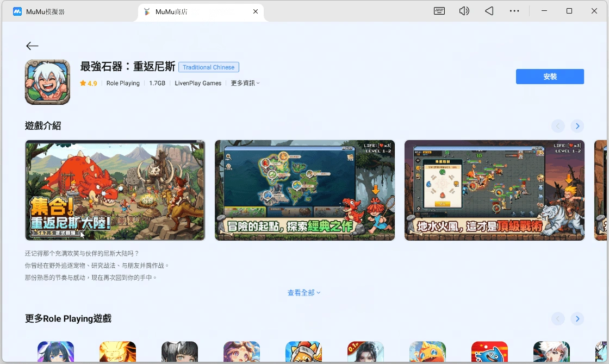Open the orange ninja game icon
The width and height of the screenshot is (609, 364).
(x=117, y=352)
